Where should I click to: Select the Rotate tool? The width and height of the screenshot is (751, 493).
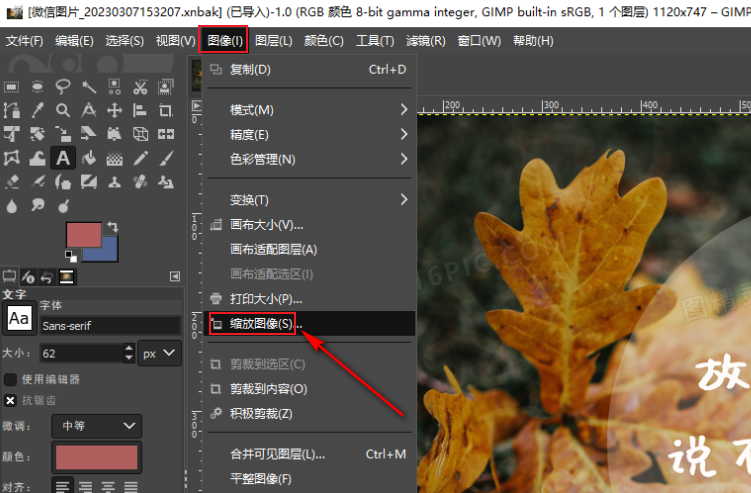pyautogui.click(x=37, y=134)
